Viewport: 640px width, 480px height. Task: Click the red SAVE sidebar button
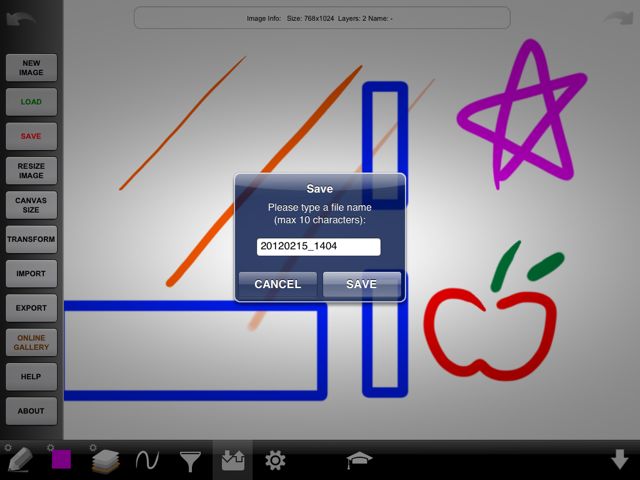click(x=31, y=136)
